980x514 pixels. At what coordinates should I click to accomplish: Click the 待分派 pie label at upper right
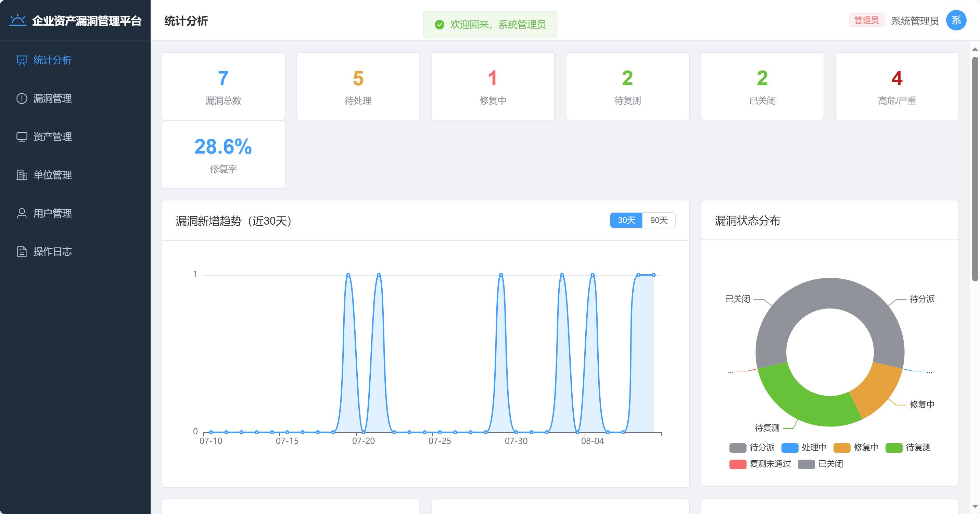point(922,299)
